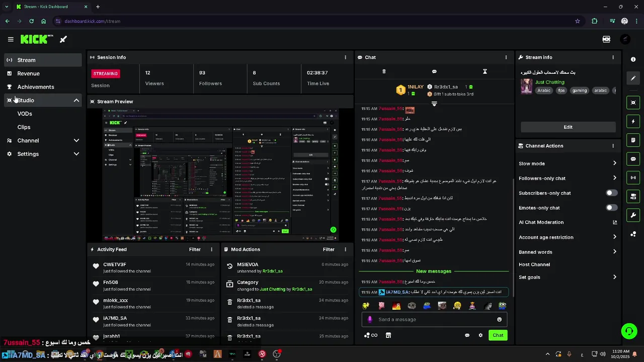Image resolution: width=644 pixels, height=362 pixels.
Task: Click the speech bubble icon in chat toolbar
Action: (434, 71)
